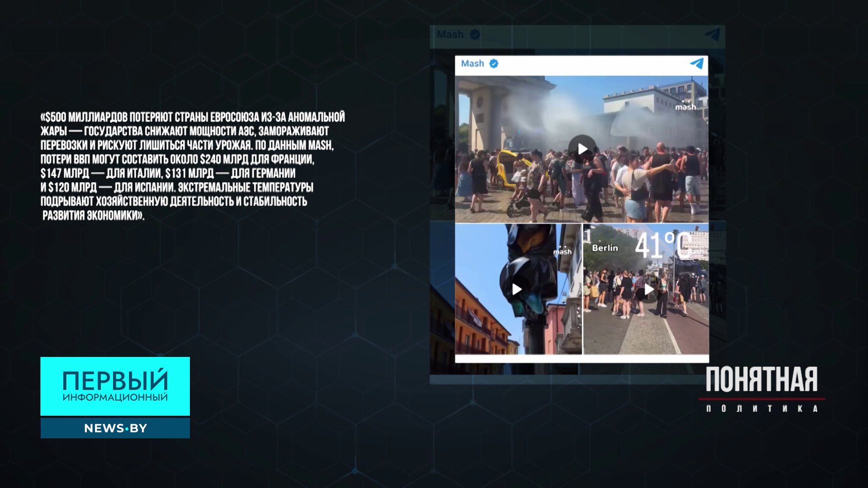
Task: Click the Telegram paper-plane icon in Mash post
Action: coord(697,63)
